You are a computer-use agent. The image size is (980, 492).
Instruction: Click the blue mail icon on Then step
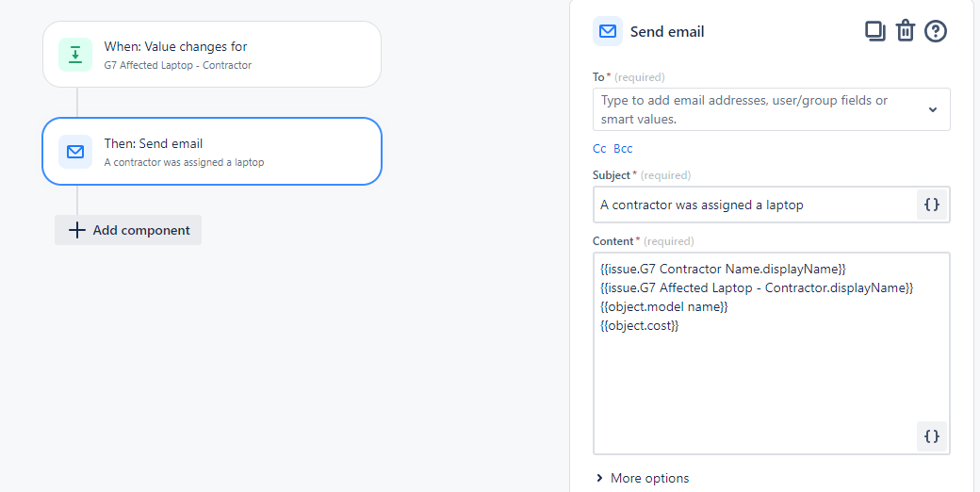pyautogui.click(x=75, y=152)
